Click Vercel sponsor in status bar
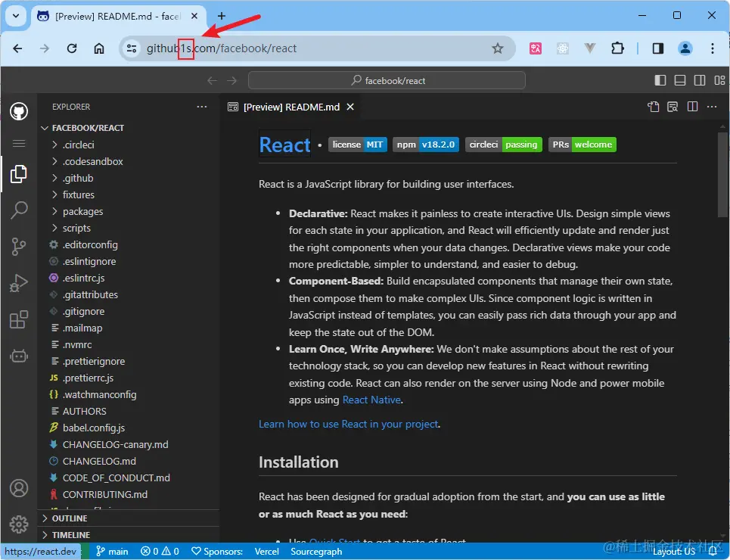730x560 pixels. coord(267,551)
